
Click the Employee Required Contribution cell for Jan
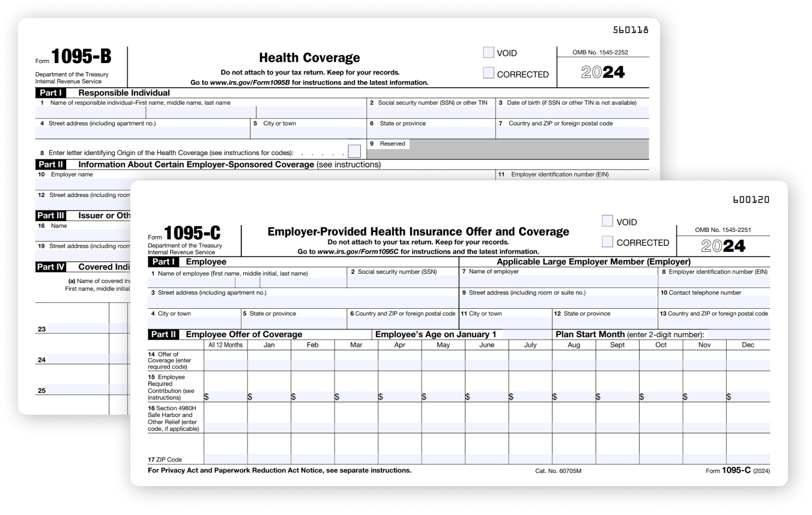269,396
